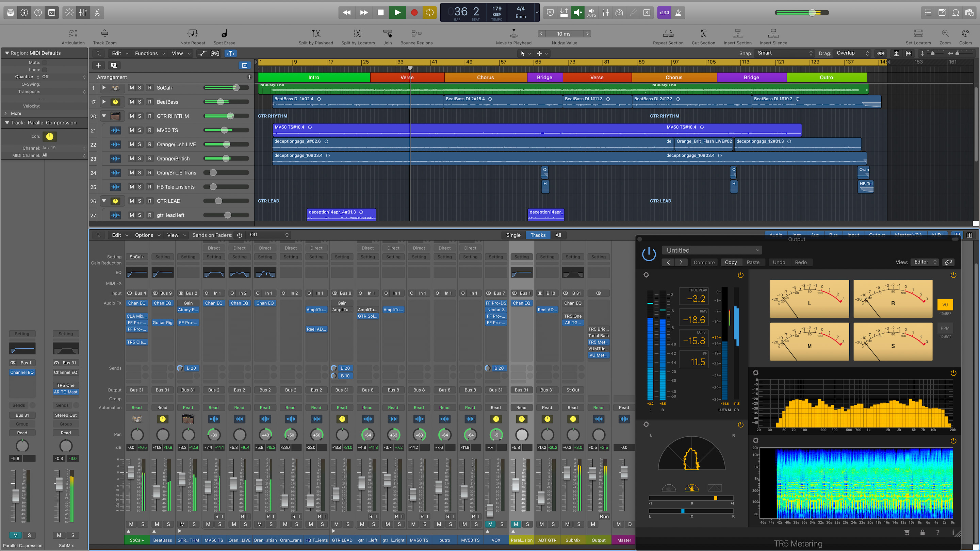Viewport: 980px width, 551px height.
Task: Expand the More section in Region inspector
Action: click(x=6, y=113)
